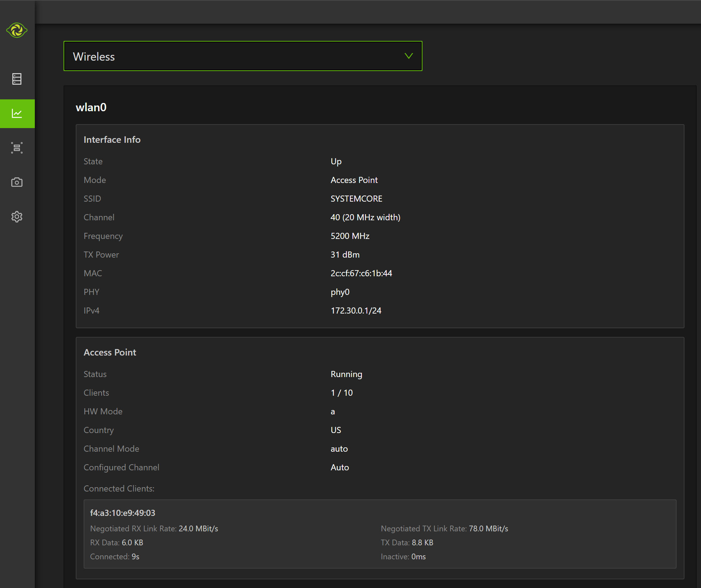Click the 40 (20 MHz width) channel value
The width and height of the screenshot is (701, 588).
click(x=365, y=217)
